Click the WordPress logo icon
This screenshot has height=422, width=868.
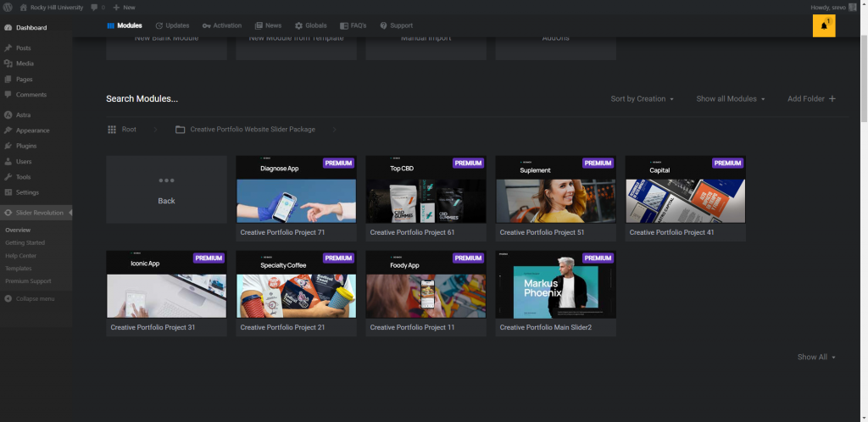8,7
